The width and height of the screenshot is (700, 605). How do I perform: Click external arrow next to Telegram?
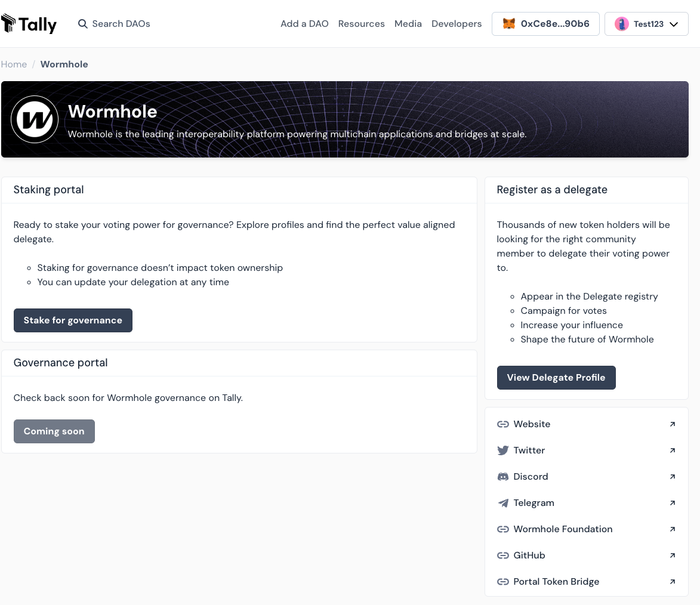click(673, 503)
